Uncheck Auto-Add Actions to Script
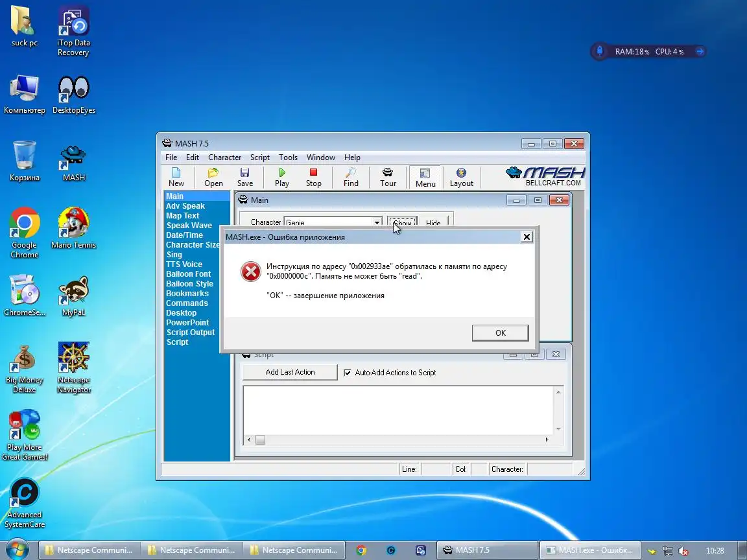Viewport: 747px width, 560px height. pyautogui.click(x=348, y=373)
